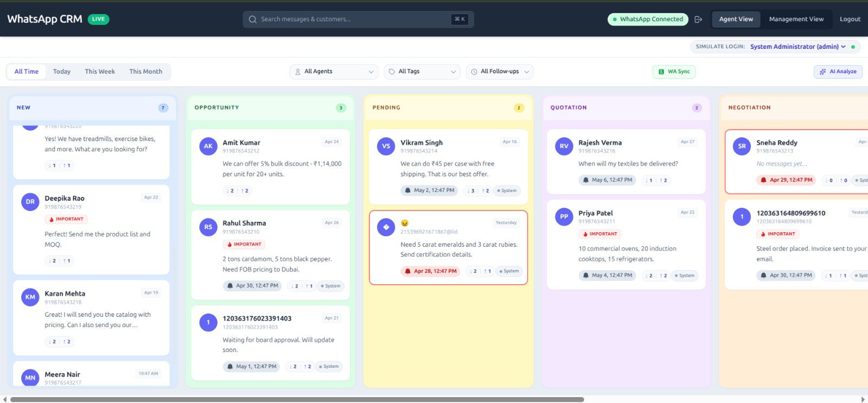Click the May 4 bell reminder on Priya Patel card

[607, 276]
